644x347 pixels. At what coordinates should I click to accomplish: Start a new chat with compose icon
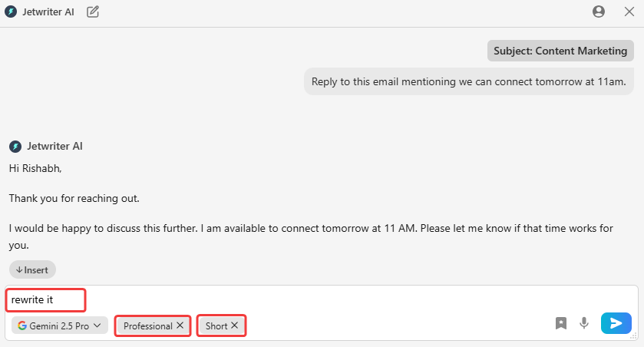(93, 12)
